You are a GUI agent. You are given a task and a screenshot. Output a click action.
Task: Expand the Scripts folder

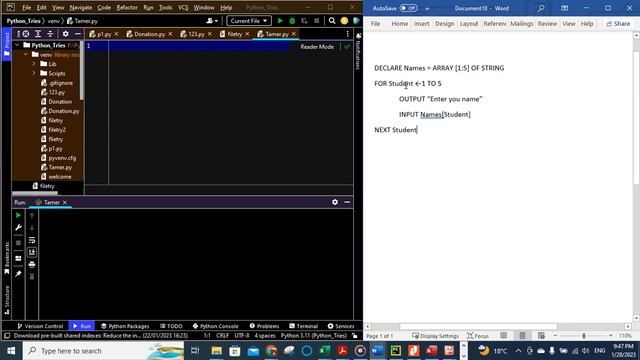tap(34, 73)
